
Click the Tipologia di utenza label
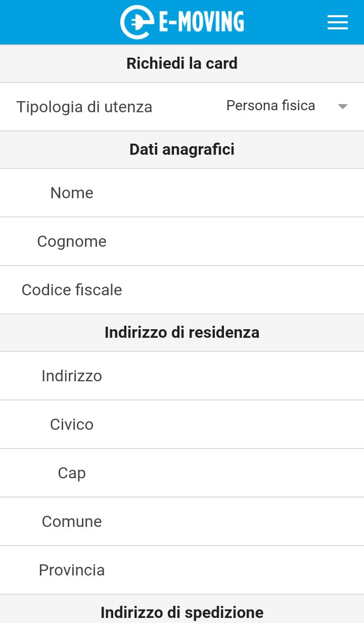point(84,107)
